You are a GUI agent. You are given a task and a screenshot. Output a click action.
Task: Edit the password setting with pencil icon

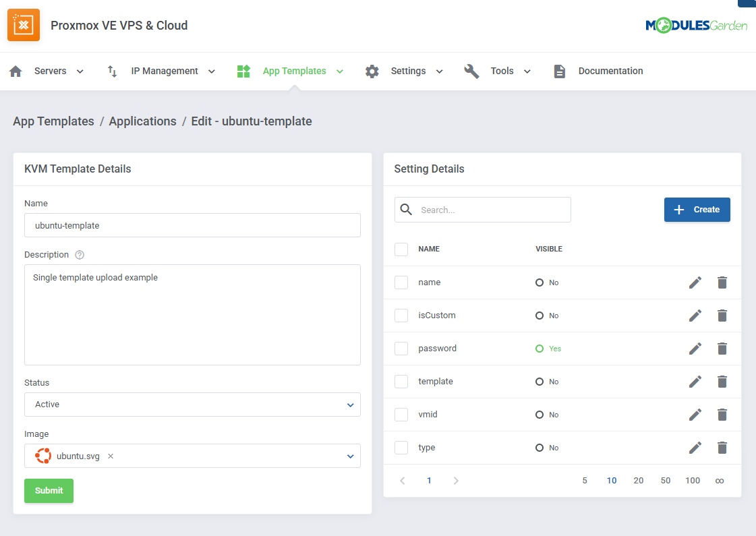tap(695, 349)
